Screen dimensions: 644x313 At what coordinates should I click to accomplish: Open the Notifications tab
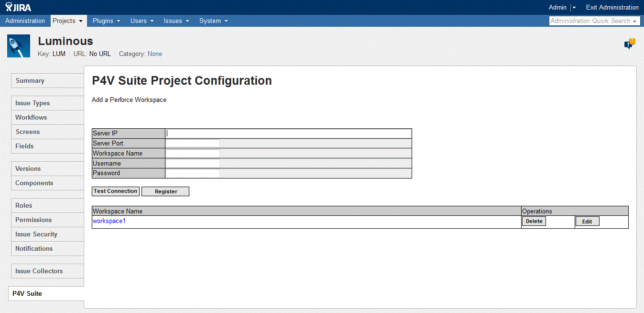[x=47, y=248]
